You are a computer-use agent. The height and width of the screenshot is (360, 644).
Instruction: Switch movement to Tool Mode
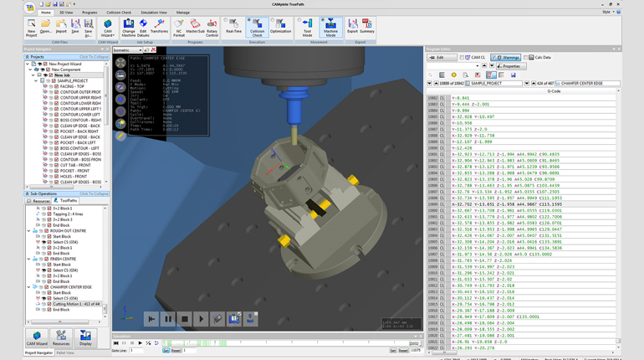307,28
